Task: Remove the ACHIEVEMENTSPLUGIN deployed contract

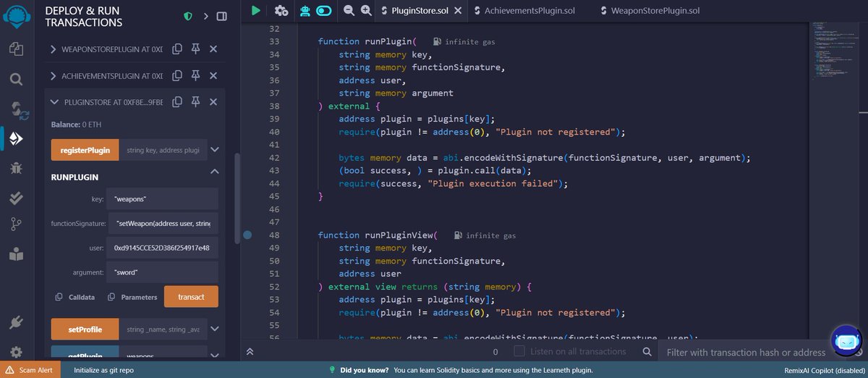Action: (213, 75)
